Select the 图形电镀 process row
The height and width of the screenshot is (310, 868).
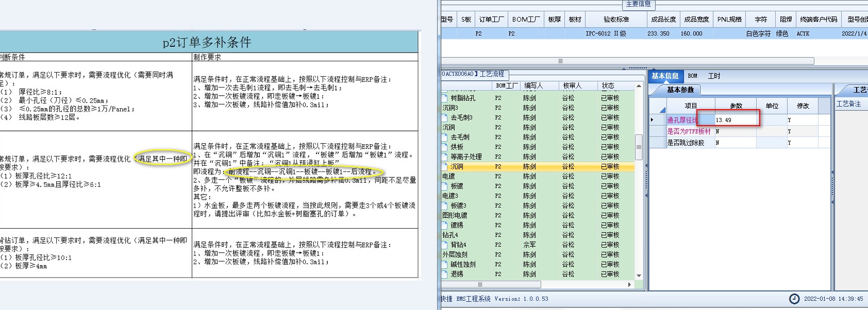538,215
